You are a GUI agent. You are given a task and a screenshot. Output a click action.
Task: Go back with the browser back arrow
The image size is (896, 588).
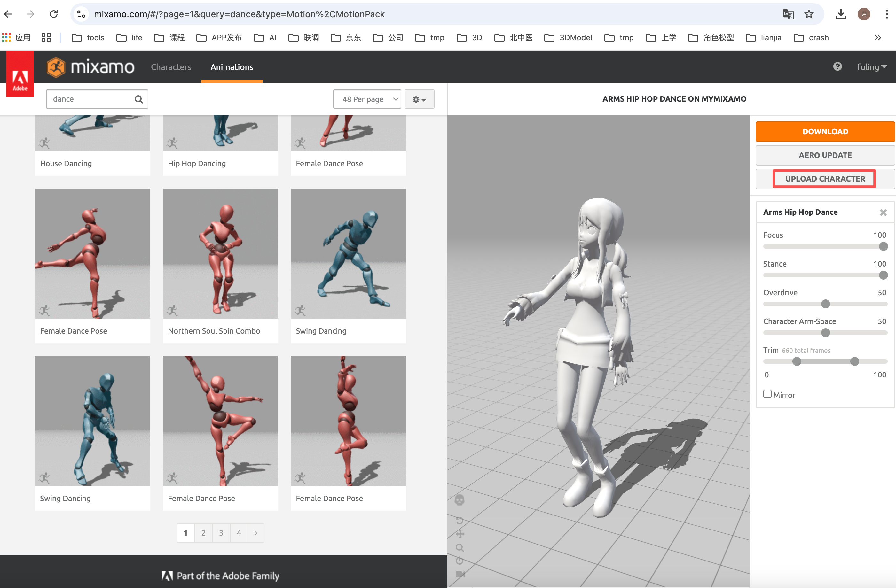click(x=8, y=14)
